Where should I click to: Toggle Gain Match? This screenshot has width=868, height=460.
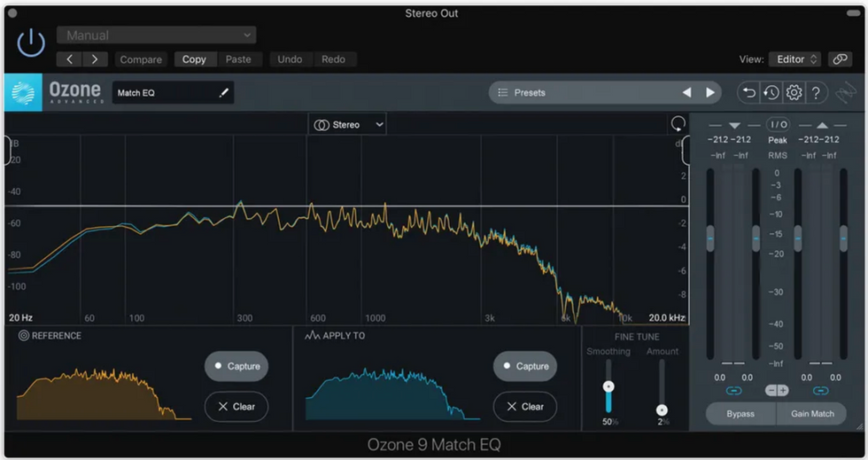[812, 414]
